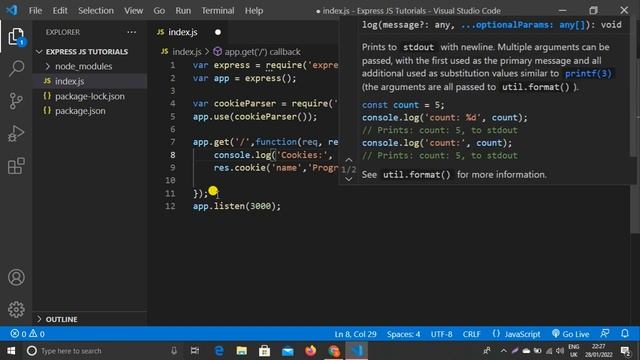Click the feedback icon in status bar

pos(604,334)
